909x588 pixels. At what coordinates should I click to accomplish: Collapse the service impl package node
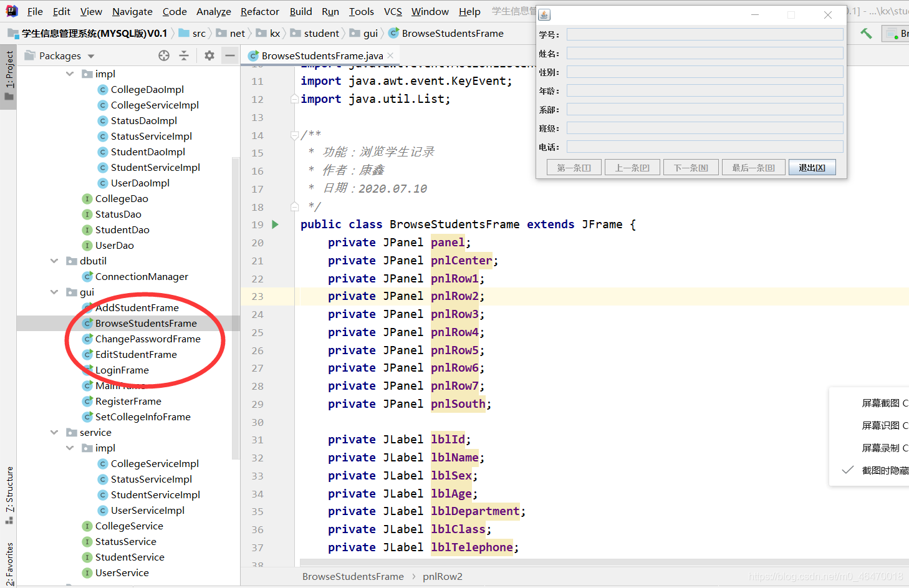tap(70, 448)
